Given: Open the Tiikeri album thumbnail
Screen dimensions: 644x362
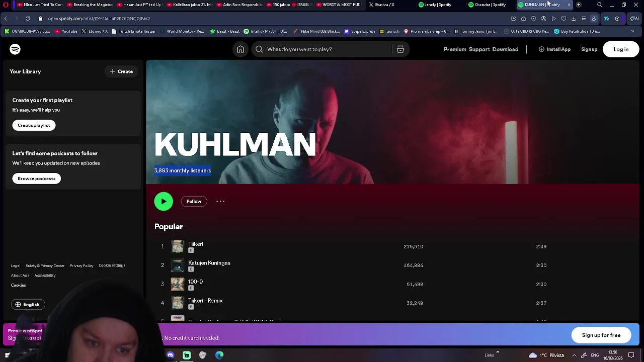Looking at the screenshot, I should [x=178, y=246].
